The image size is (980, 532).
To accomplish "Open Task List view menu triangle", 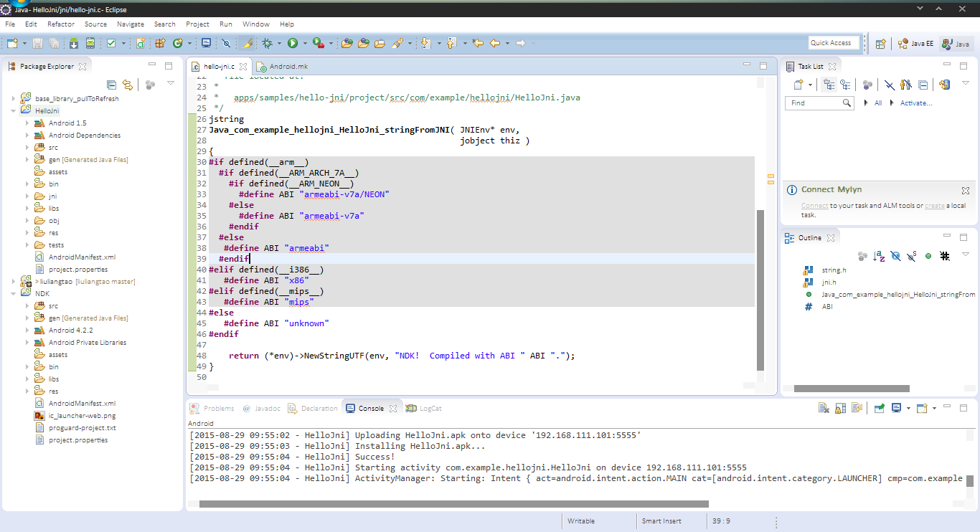I will tap(966, 83).
